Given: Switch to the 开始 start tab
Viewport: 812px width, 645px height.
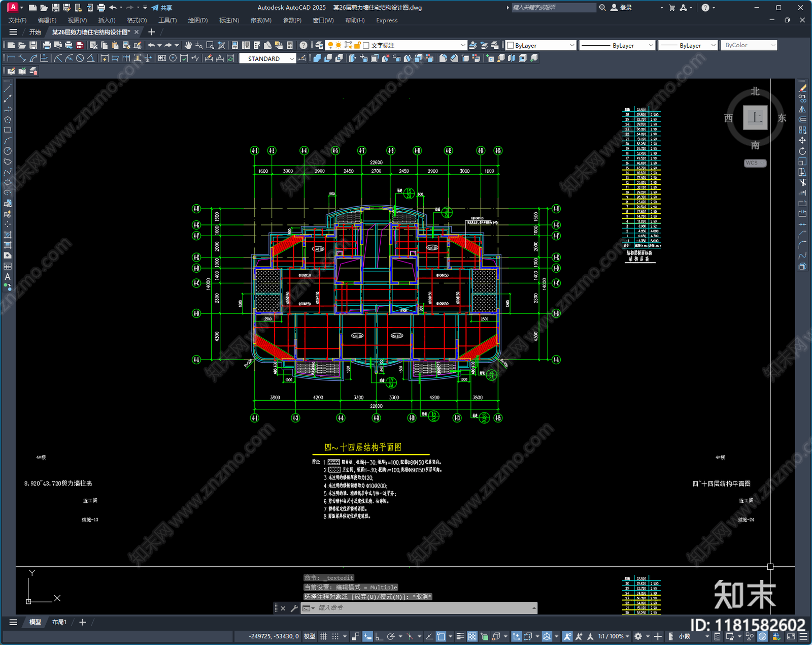Looking at the screenshot, I should pyautogui.click(x=35, y=32).
